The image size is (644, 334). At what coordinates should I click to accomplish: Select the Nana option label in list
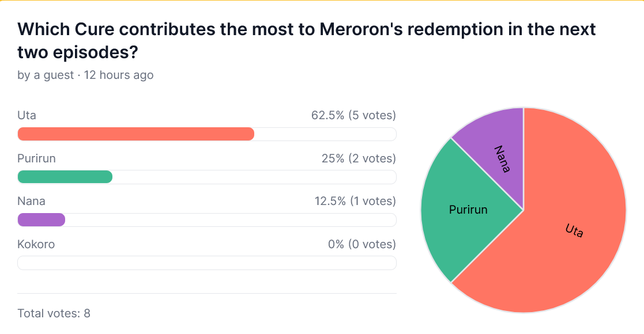pyautogui.click(x=31, y=201)
